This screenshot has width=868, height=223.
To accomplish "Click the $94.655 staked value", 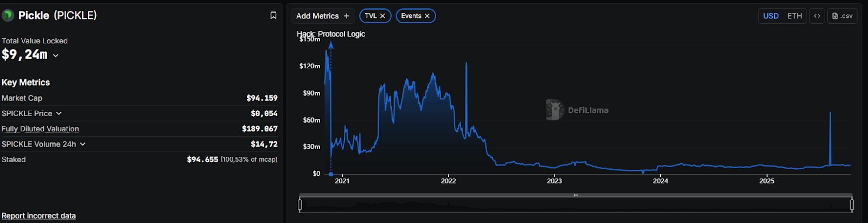I will click(202, 160).
